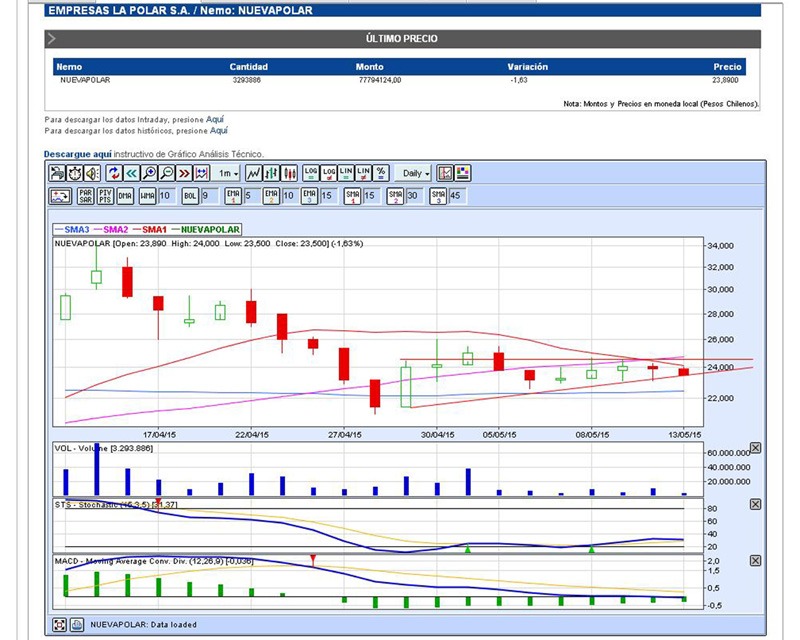Toggle the EMA 1 indicator
Screen dimensions: 800x640
[233, 196]
